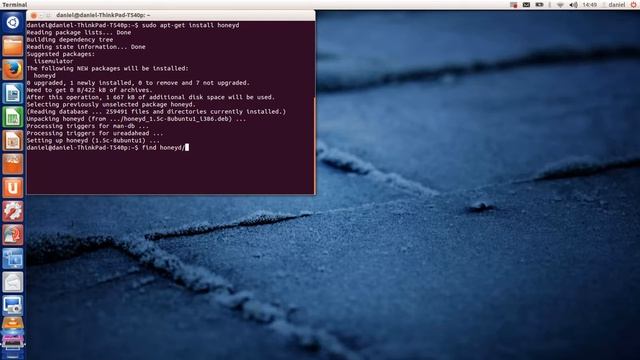Launch LibreOffice Calc spreadsheet icon
Image resolution: width=640 pixels, height=360 pixels.
coord(13,117)
